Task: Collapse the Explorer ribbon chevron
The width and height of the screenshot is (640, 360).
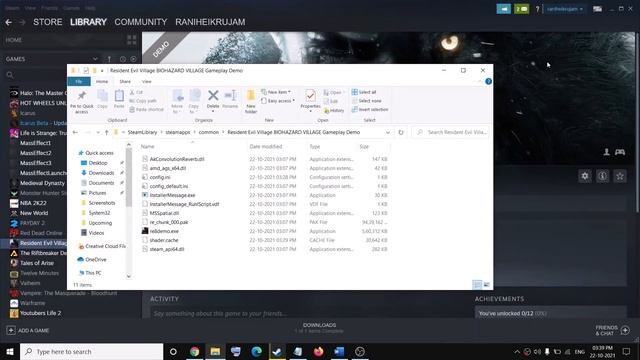Action: pos(480,82)
